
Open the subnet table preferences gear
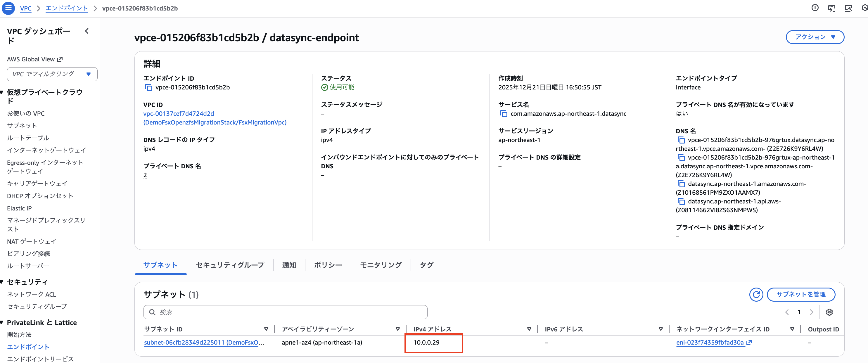click(830, 312)
